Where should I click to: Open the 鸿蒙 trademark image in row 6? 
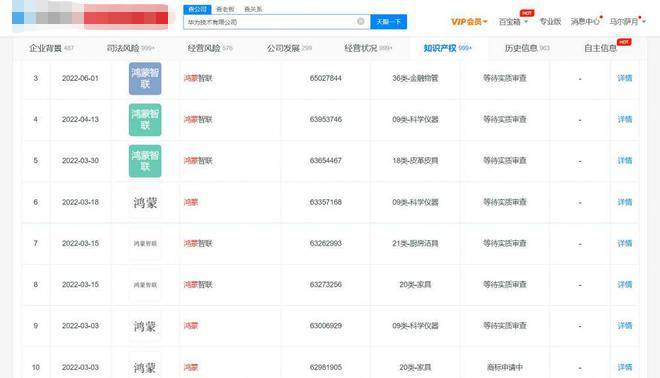click(145, 202)
